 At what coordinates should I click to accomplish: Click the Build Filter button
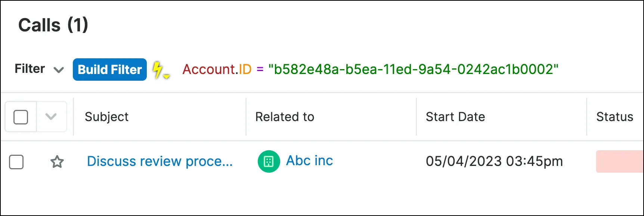[110, 70]
